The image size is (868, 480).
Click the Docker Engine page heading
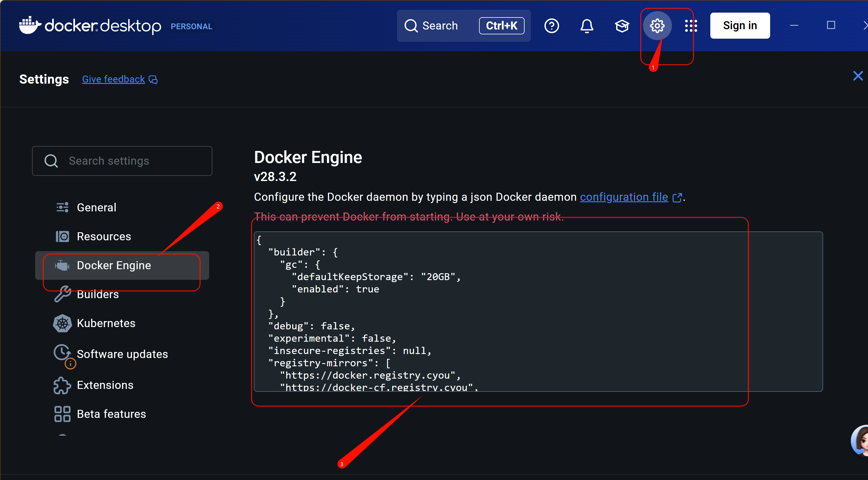308,157
